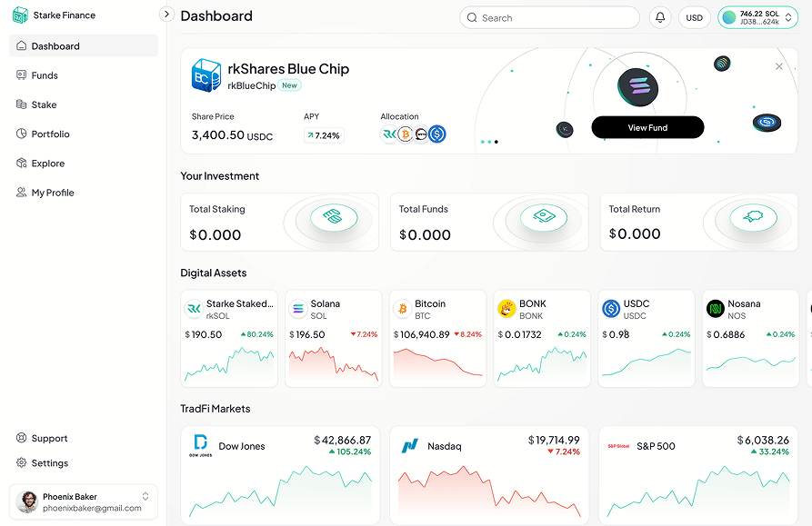Click the Nasdaq logo icon

(409, 446)
